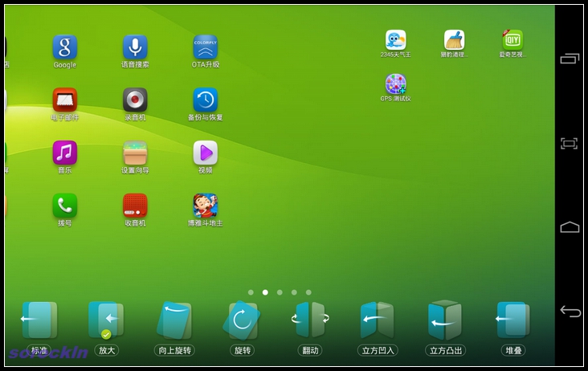588x371 pixels.
Task: Launch 语音搜索 voice search app
Action: coord(135,47)
